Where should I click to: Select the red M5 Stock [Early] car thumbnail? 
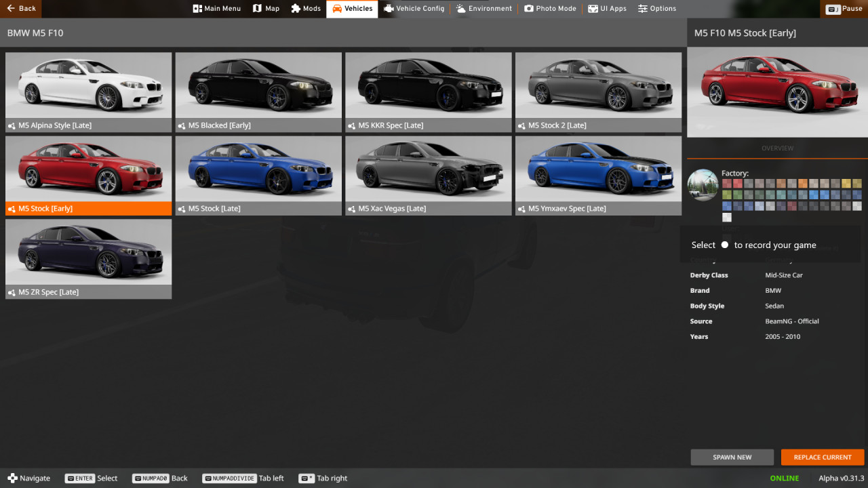pos(88,169)
